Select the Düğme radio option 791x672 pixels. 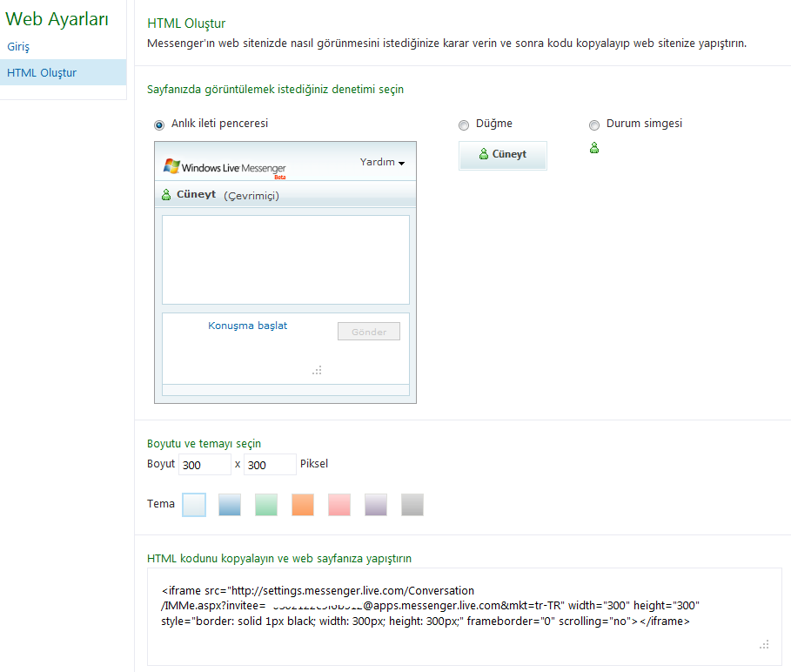[x=464, y=125]
